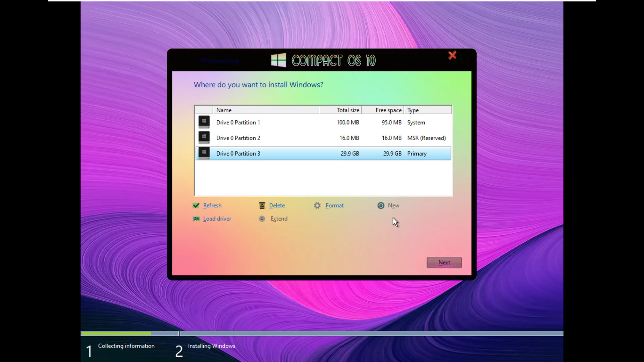This screenshot has height=362, width=644.
Task: Sort by the Free space column header
Action: coord(383,110)
